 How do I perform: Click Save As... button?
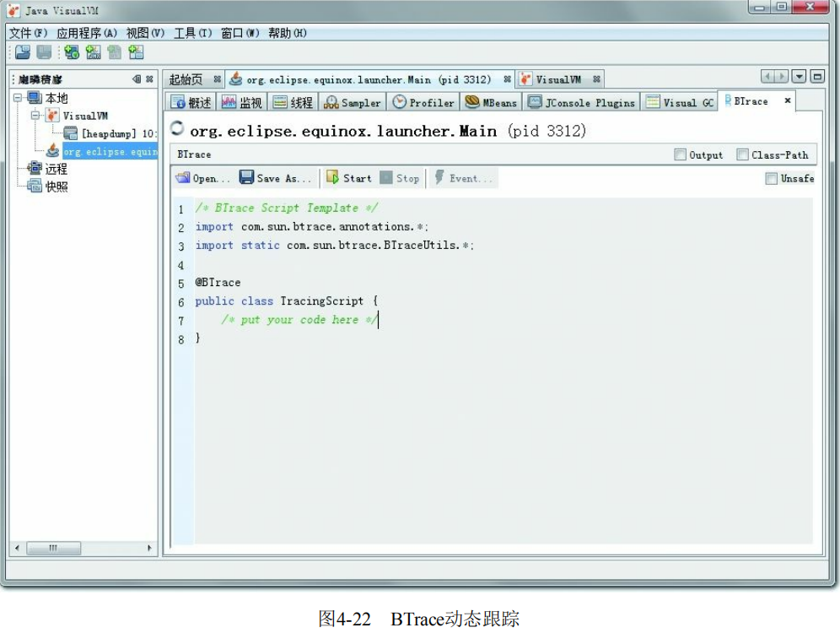275,178
